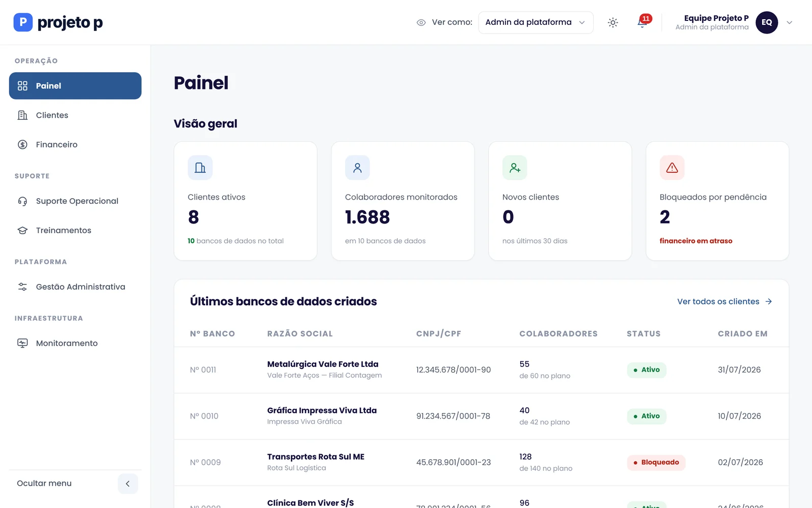Click the EQ user avatar
Screen dimensions: 812x508
(766, 22)
